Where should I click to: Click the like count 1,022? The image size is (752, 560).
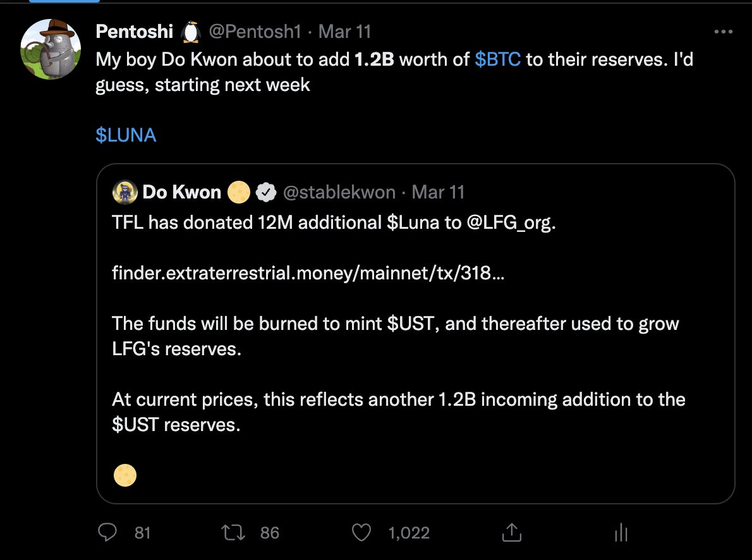[410, 533]
